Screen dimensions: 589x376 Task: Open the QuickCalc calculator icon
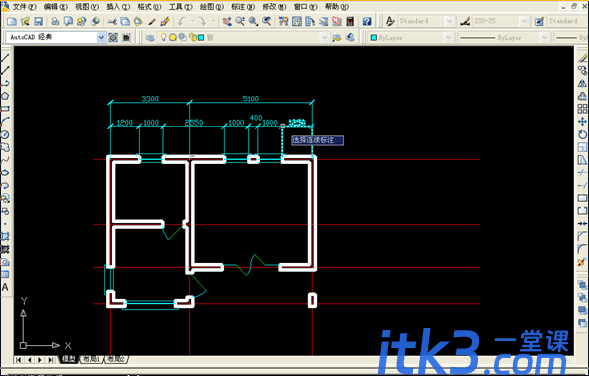coord(350,21)
